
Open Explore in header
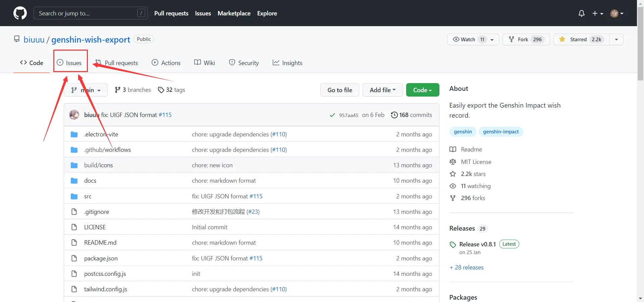[267, 13]
